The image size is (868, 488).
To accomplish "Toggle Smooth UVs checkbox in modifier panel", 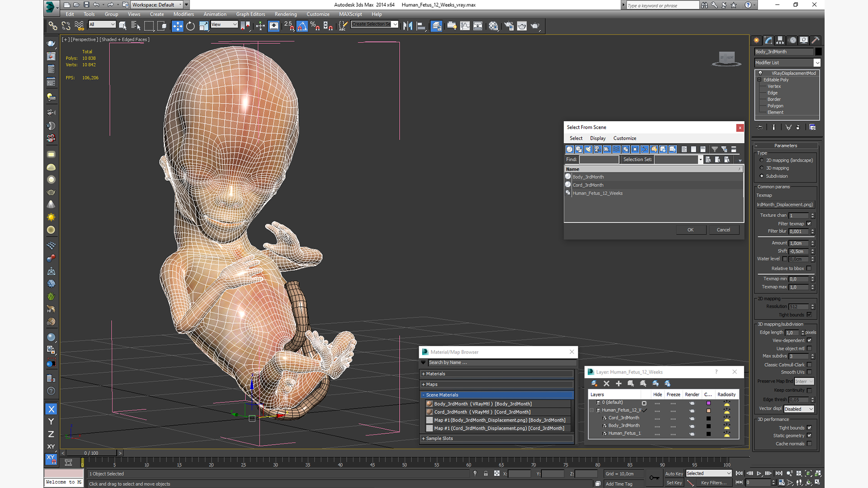I will click(x=809, y=372).
